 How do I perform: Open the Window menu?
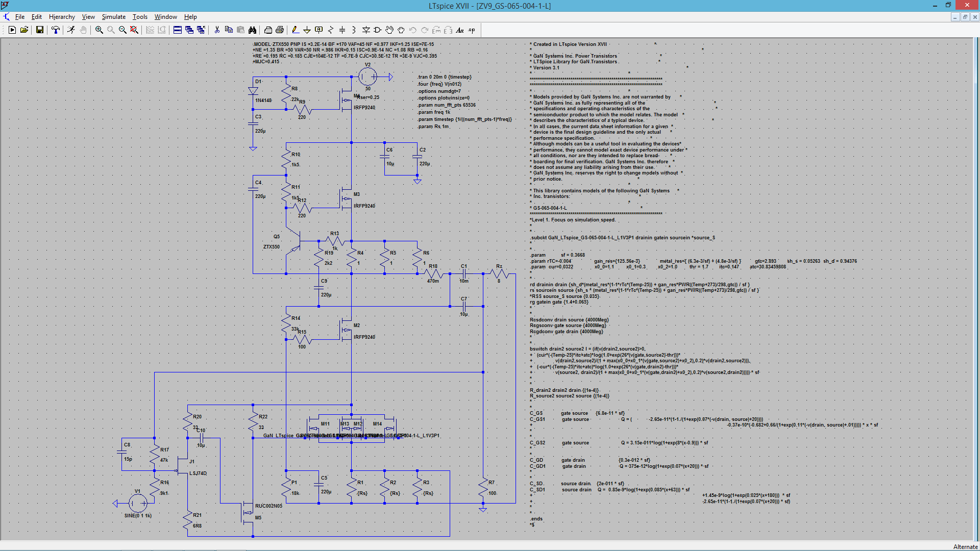166,17
